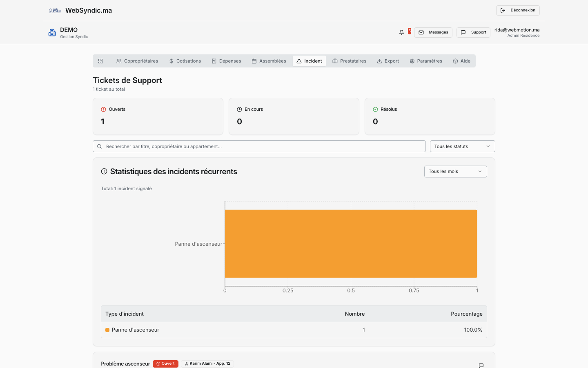Open the dashboard grid icon tab
The height and width of the screenshot is (368, 588).
(x=101, y=61)
